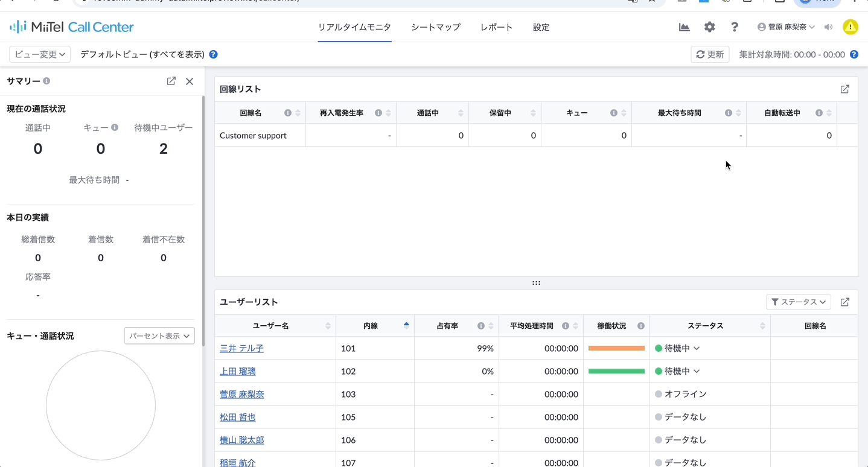Close the サマリー panel
Image resolution: width=868 pixels, height=467 pixels.
(190, 81)
